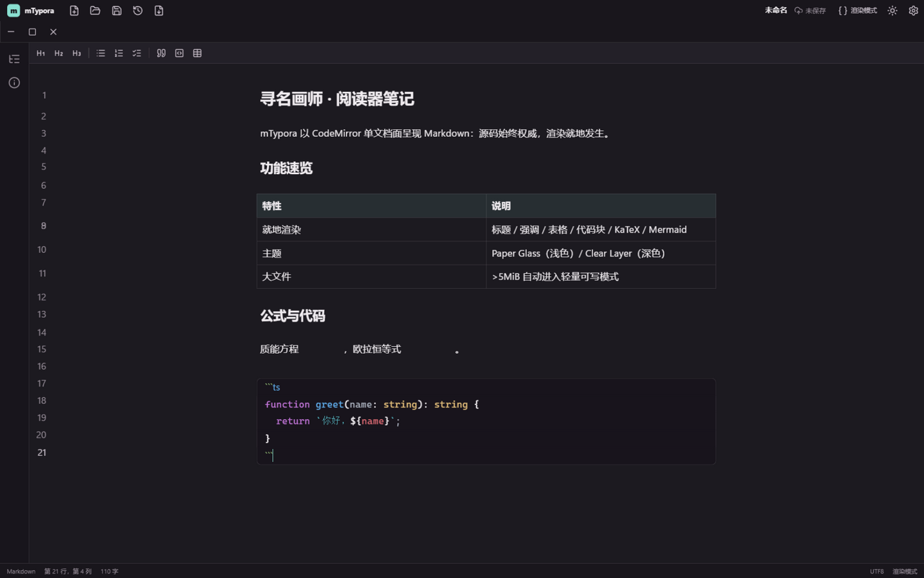Click the 未命名 document title
Viewport: 924px width, 578px height.
(776, 10)
